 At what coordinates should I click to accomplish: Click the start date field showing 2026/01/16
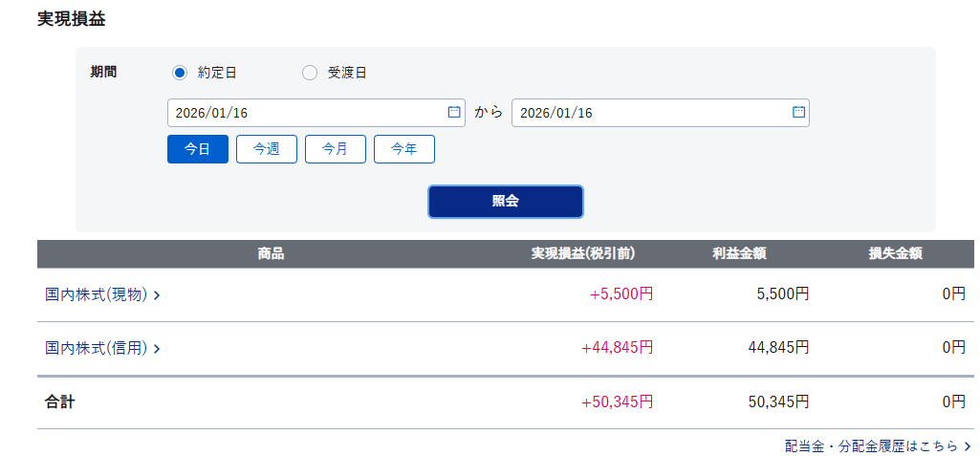306,113
